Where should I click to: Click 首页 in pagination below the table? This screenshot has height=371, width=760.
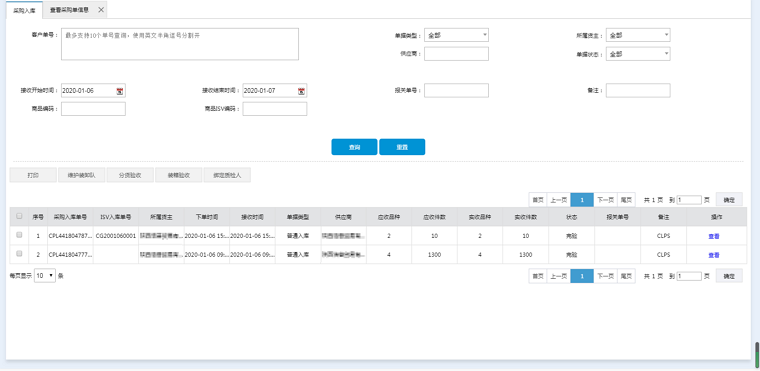[x=538, y=276]
